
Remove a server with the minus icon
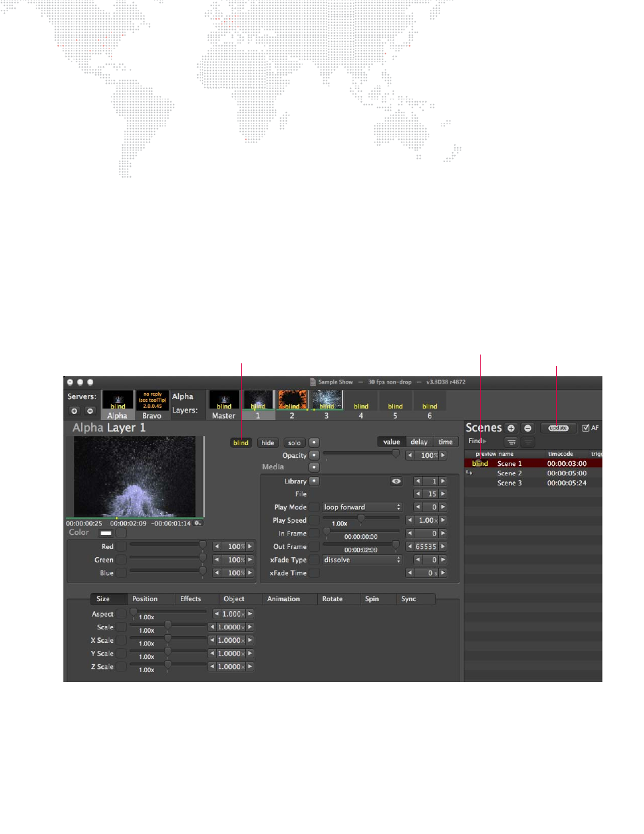tap(90, 411)
